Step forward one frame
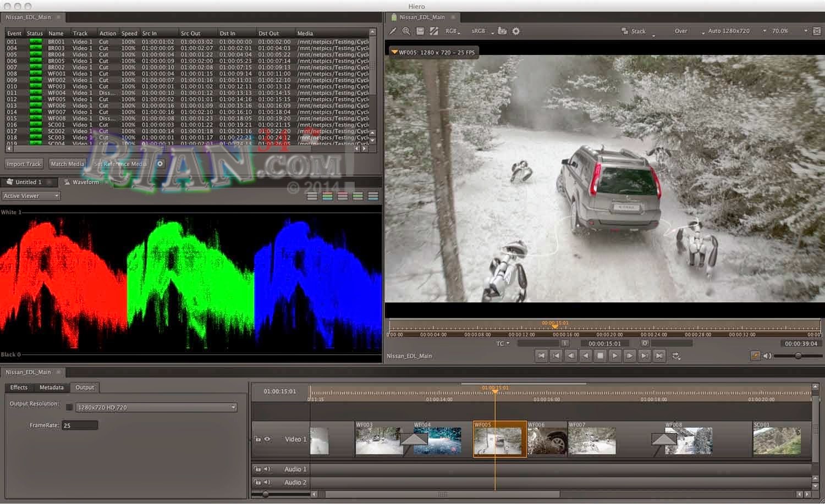Viewport: 825px width, 504px height. pos(630,356)
